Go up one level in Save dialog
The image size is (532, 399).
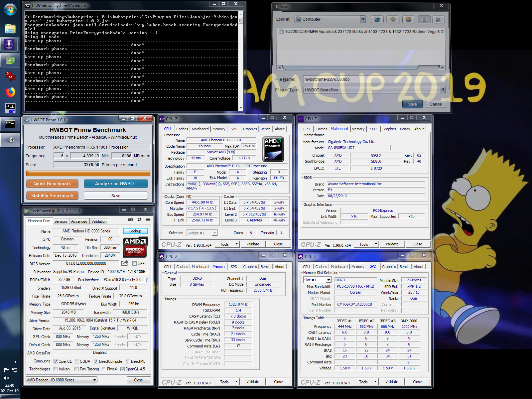point(377,19)
